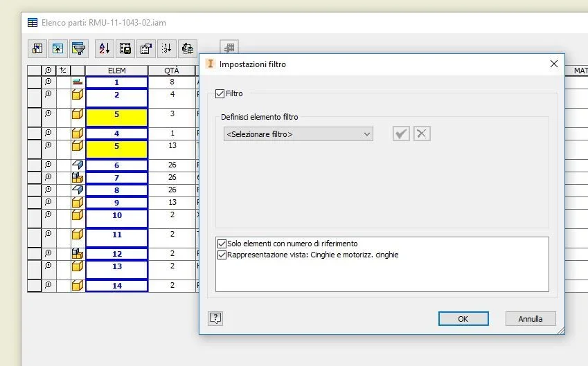
Task: Open the filter settings funnel icon
Action: click(79, 48)
